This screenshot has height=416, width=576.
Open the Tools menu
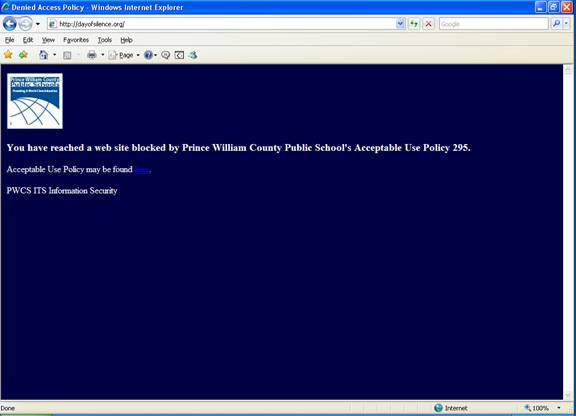[x=105, y=40]
